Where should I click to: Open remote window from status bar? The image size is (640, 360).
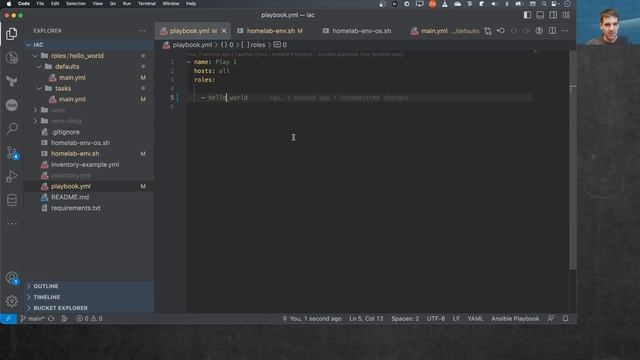click(x=8, y=319)
